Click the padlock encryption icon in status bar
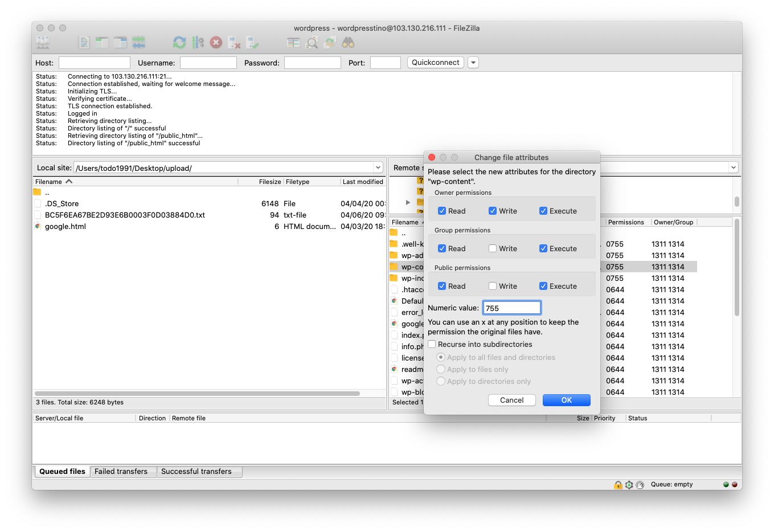 pos(618,485)
